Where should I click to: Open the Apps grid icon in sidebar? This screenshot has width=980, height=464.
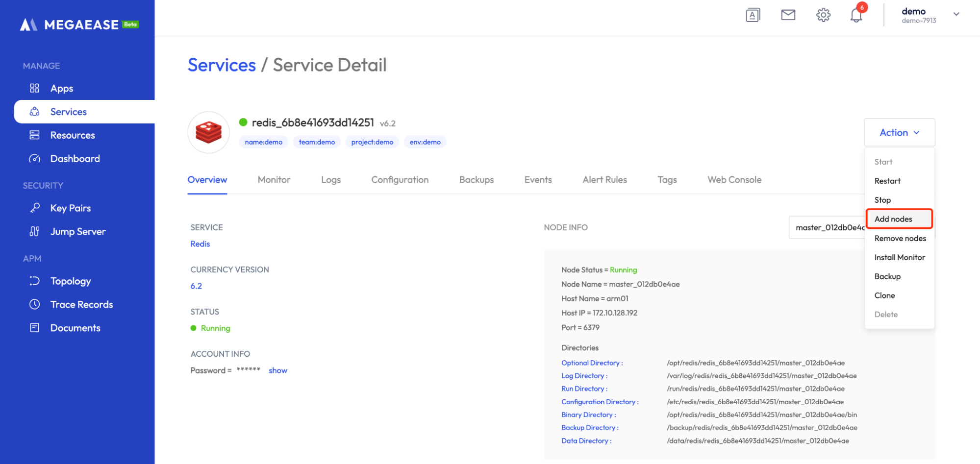click(34, 88)
